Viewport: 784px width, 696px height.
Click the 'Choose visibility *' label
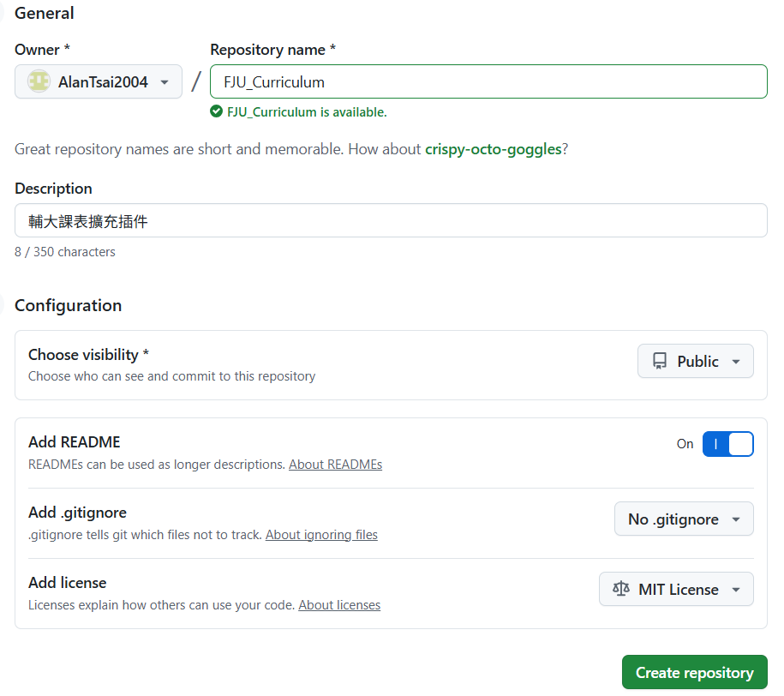click(88, 354)
